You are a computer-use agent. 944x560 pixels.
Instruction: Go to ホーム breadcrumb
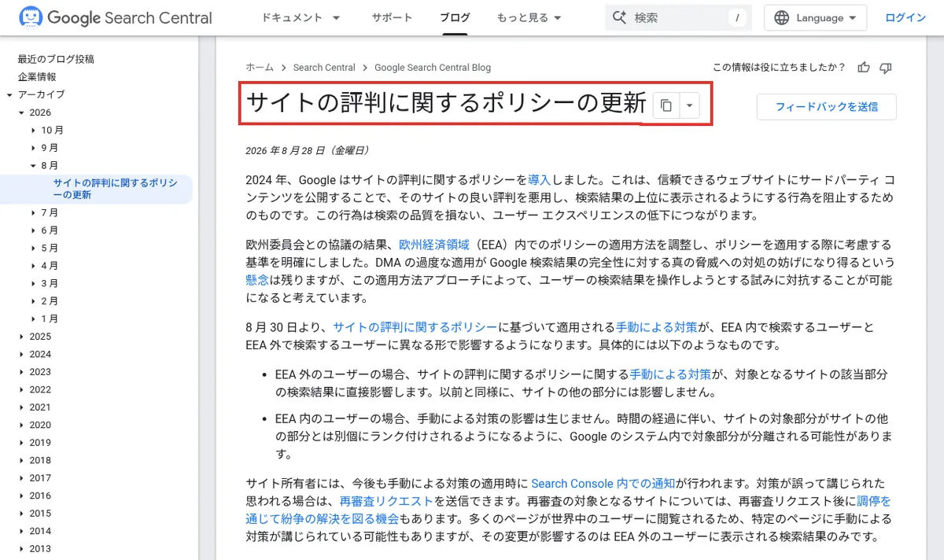coord(260,68)
